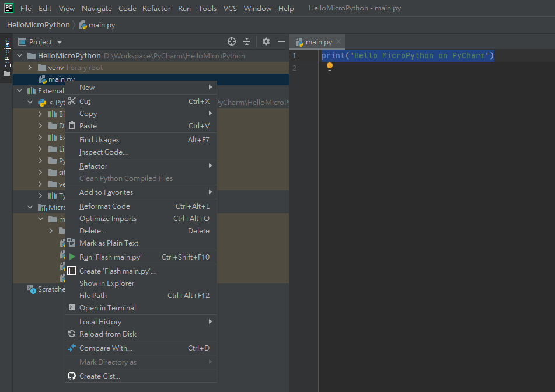Screen dimensions: 555x392
Task: Open the New submenu
Action: point(141,87)
